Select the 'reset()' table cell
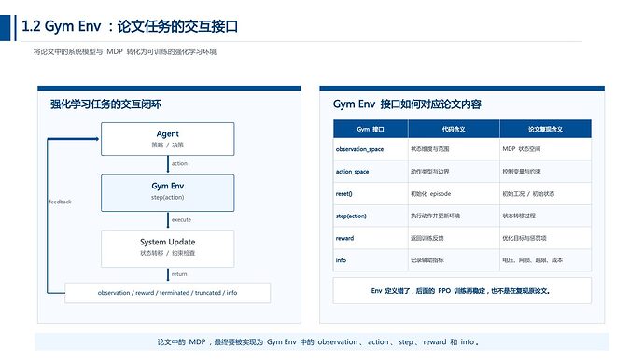This screenshot has width=644, height=362. pos(371,194)
